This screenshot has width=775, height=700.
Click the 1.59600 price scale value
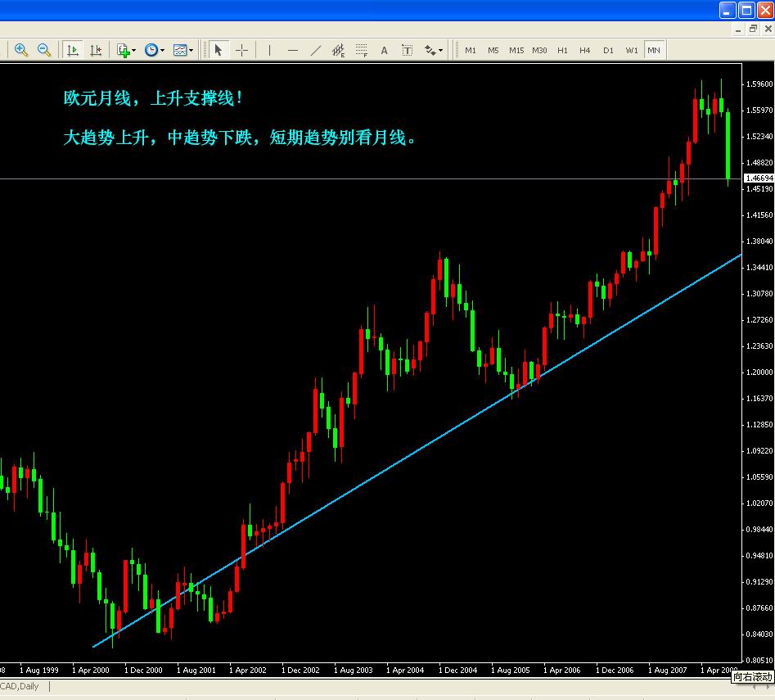[759, 84]
